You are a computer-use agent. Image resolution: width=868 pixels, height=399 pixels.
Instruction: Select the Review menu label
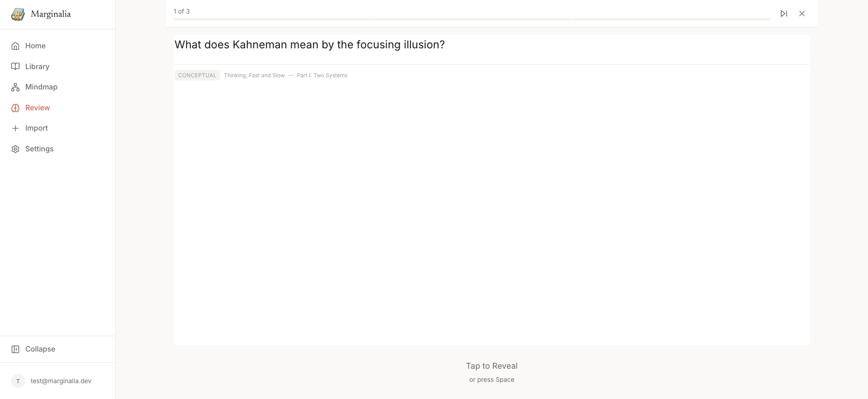[x=38, y=108]
